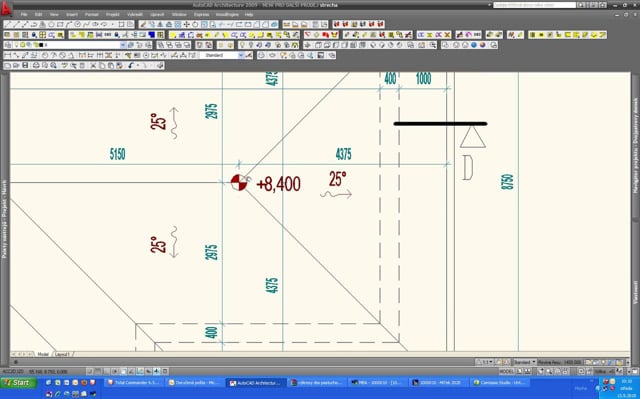Image resolution: width=640 pixels, height=399 pixels.
Task: Open the Standard dimension style dropdown
Action: 240,55
